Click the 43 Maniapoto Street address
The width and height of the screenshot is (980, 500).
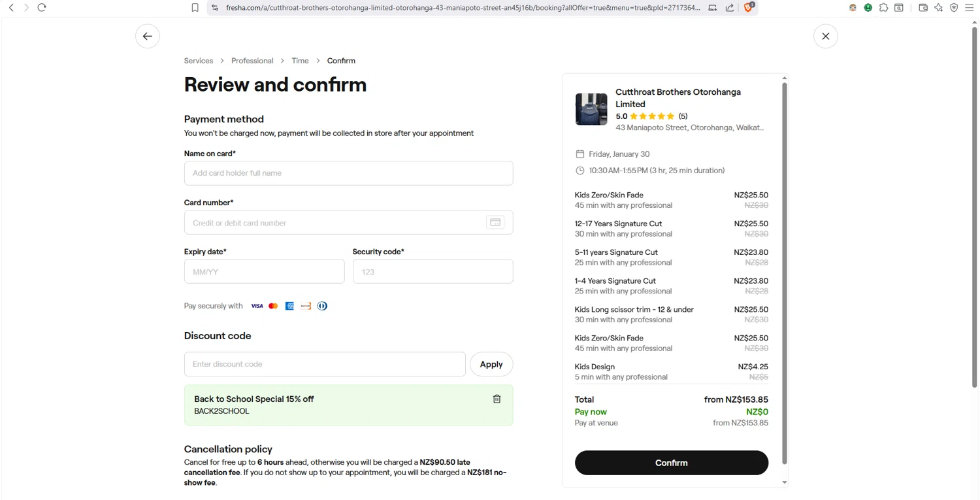tap(689, 128)
